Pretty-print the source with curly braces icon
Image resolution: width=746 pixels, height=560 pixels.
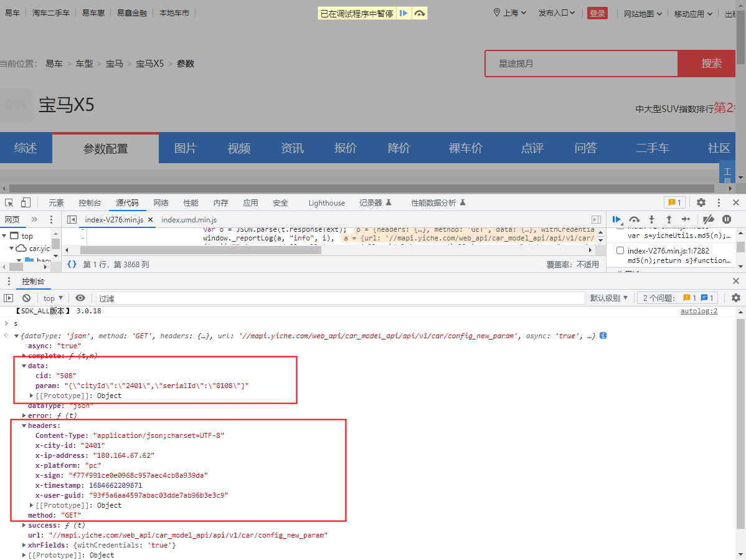[72, 264]
